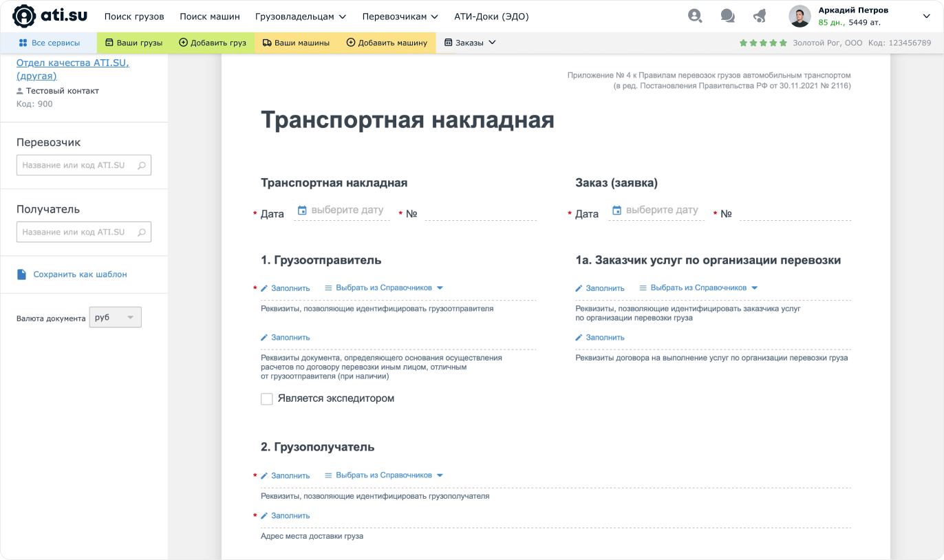Open calendar icon for Заказ (заявка) date

pyautogui.click(x=616, y=210)
